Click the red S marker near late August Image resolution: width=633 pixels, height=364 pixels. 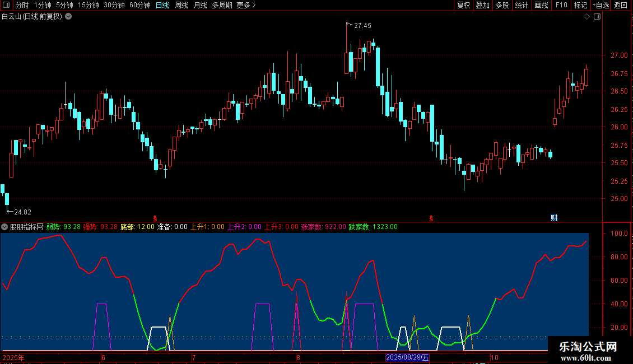431,218
